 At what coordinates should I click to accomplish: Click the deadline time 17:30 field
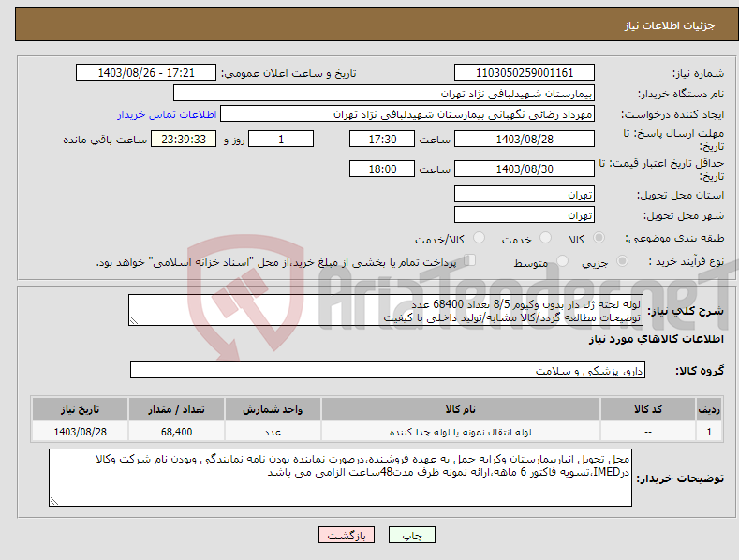382,139
